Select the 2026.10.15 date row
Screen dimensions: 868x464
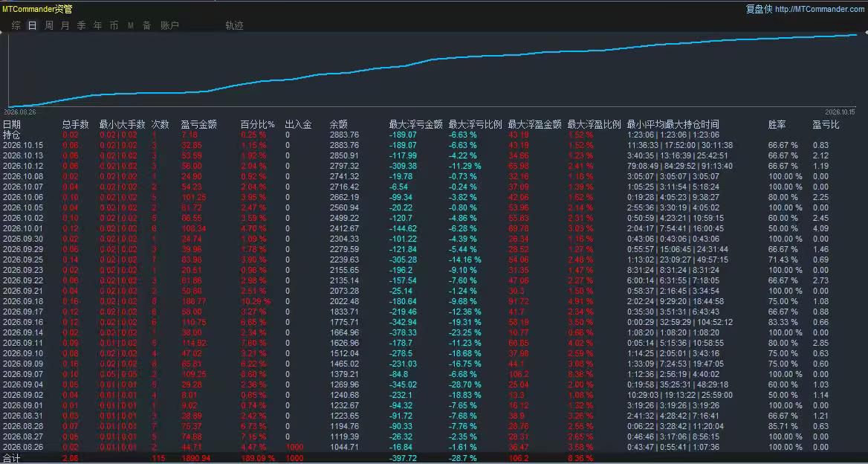[23, 145]
